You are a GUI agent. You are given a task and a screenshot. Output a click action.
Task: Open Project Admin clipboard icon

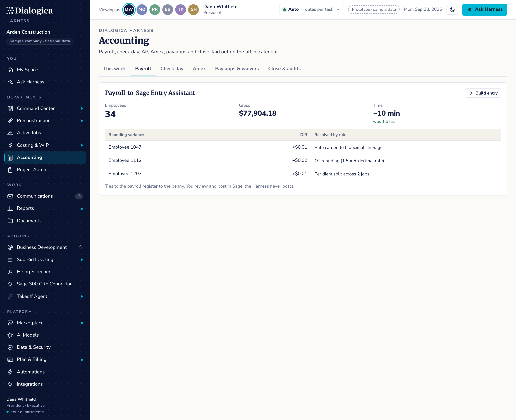[x=10, y=170]
